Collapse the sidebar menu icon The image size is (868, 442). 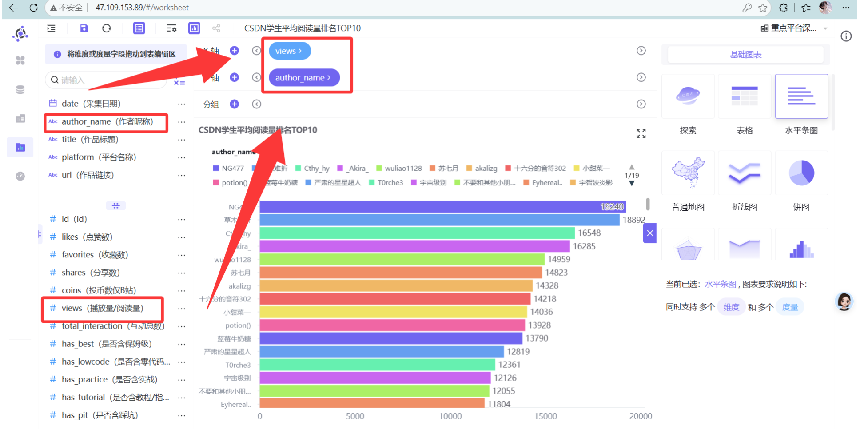pos(52,28)
